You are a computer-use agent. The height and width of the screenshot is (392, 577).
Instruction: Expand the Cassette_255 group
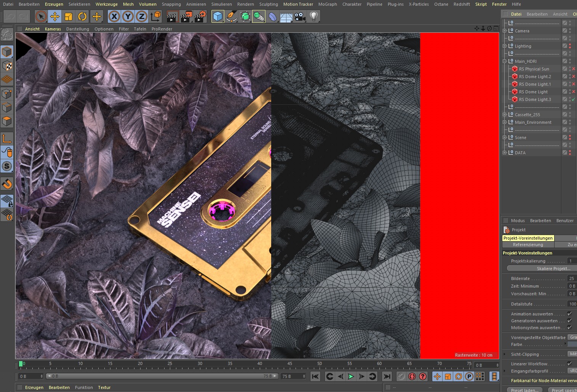click(505, 115)
